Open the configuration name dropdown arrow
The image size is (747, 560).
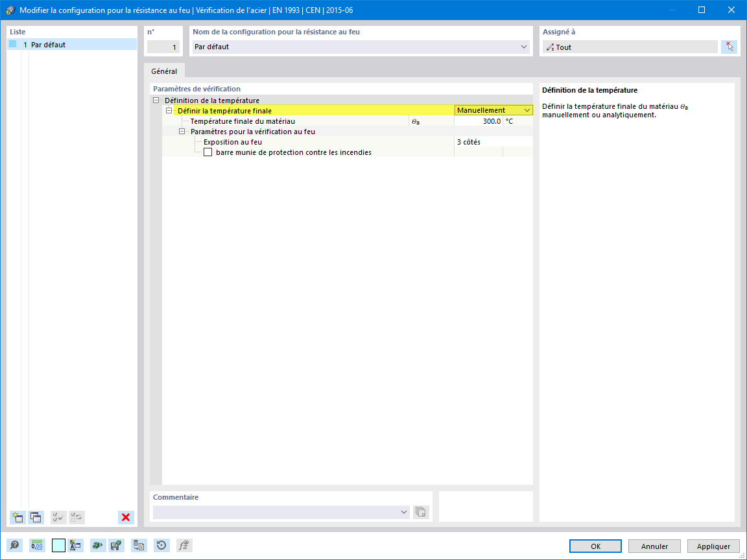[523, 47]
